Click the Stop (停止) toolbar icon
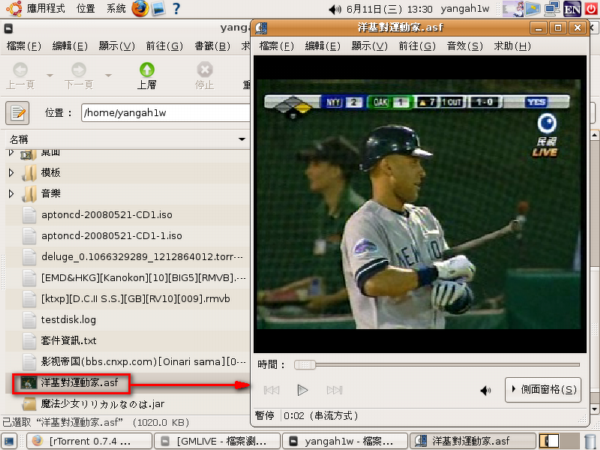This screenshot has height=450, width=600. click(205, 70)
